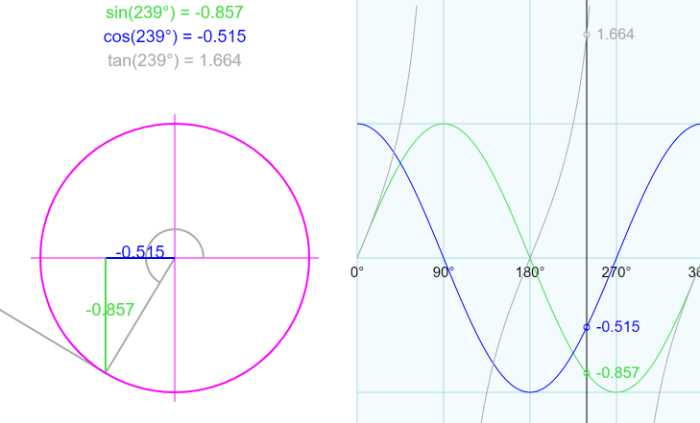Click the 180° axis label

point(530,272)
